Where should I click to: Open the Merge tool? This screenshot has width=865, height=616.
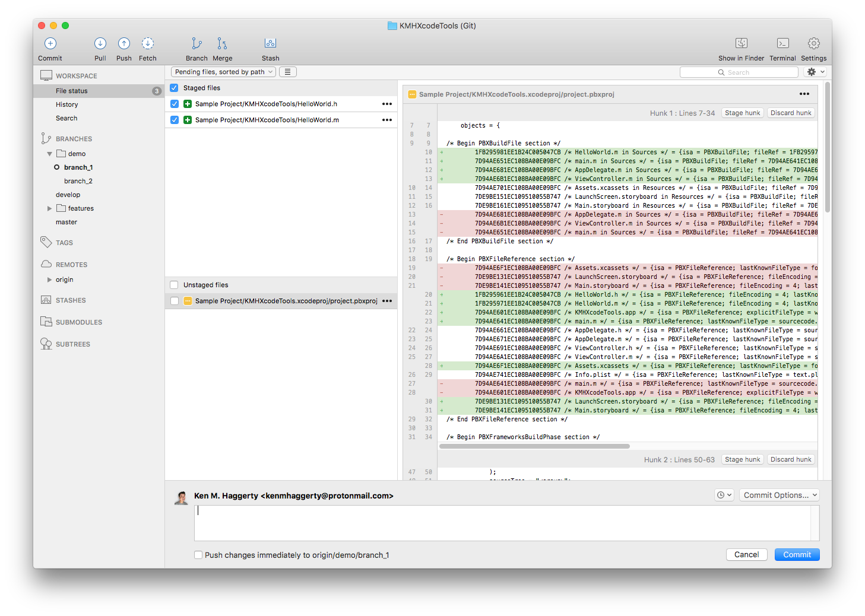(x=222, y=43)
